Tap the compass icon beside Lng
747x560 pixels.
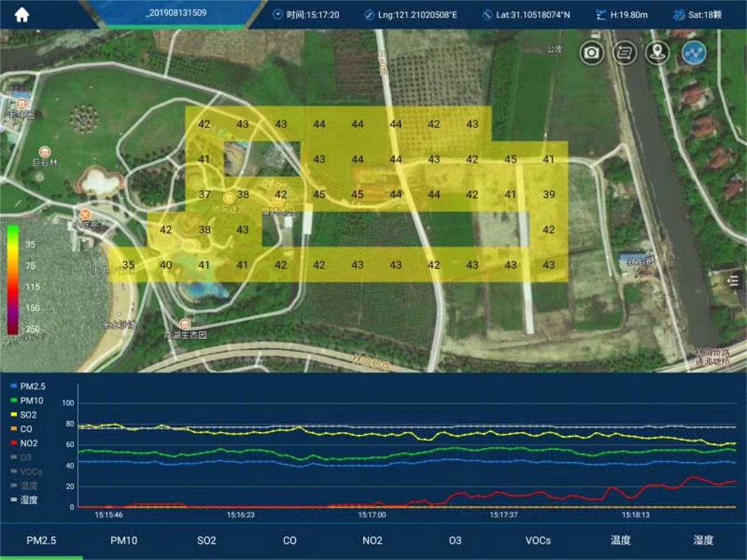369,15
